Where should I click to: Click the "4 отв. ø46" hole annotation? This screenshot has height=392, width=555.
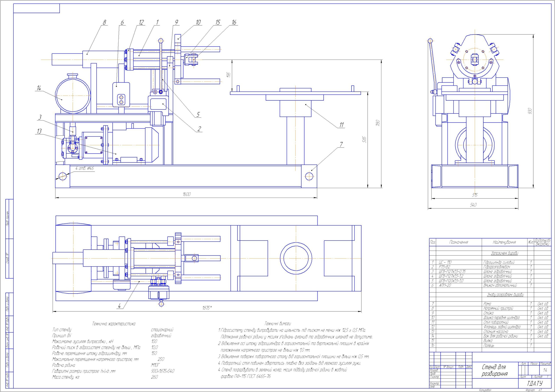(x=84, y=168)
